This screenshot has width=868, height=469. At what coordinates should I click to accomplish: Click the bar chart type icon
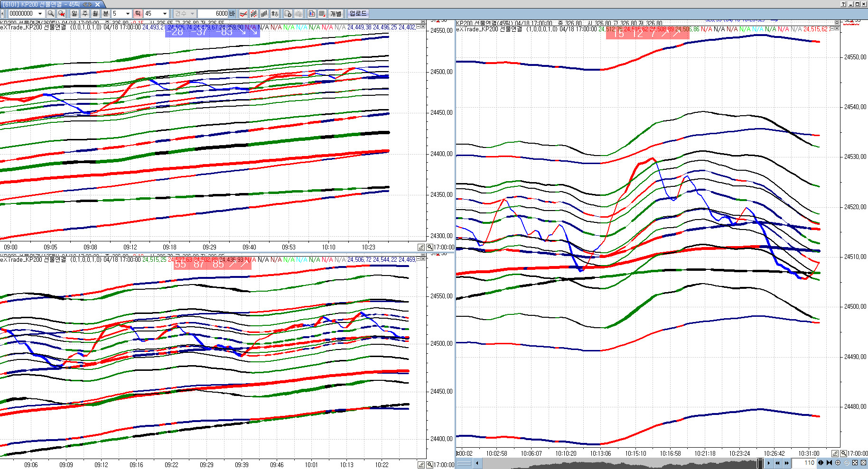pyautogui.click(x=264, y=14)
